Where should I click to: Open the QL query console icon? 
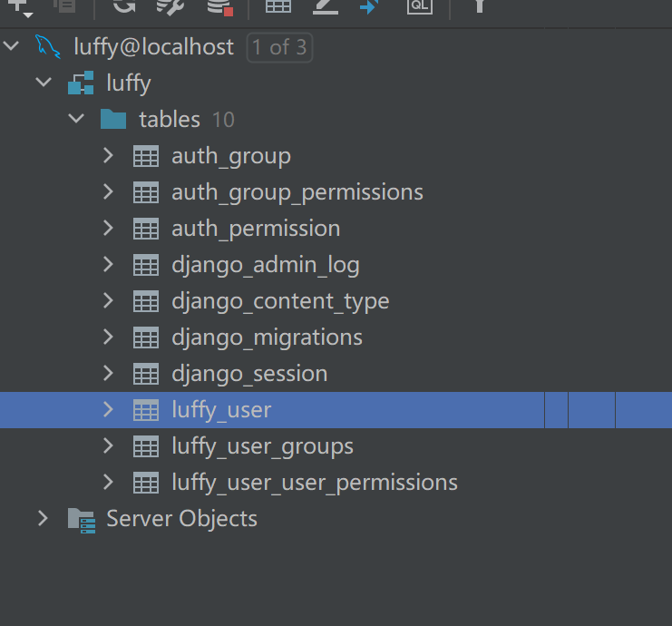point(419,5)
